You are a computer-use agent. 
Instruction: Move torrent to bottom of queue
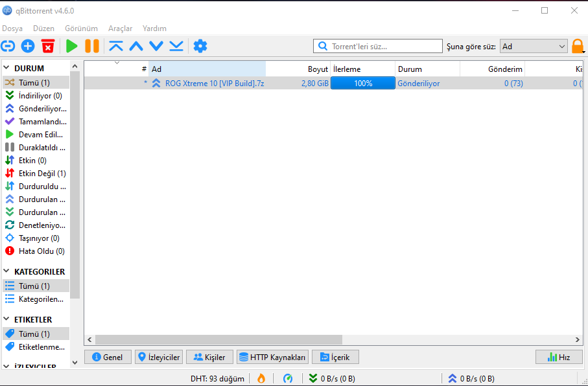click(x=176, y=46)
